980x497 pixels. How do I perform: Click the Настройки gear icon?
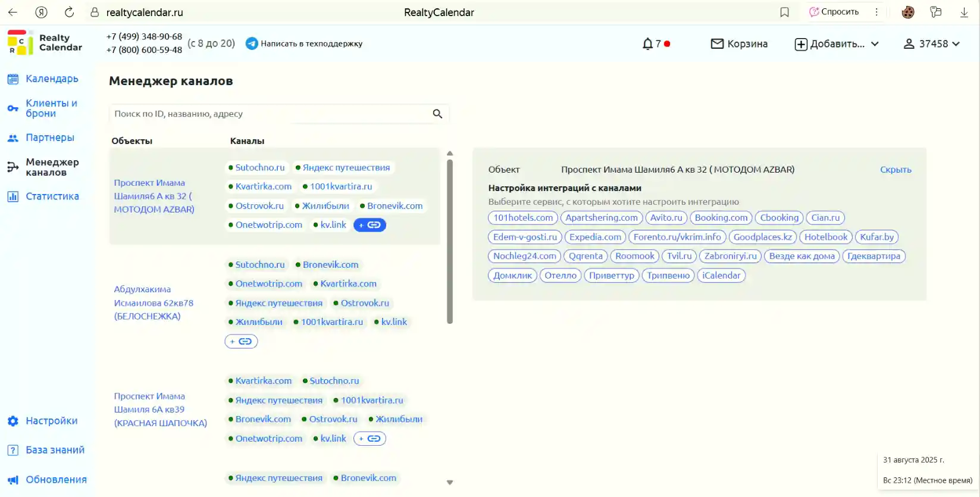coord(12,421)
